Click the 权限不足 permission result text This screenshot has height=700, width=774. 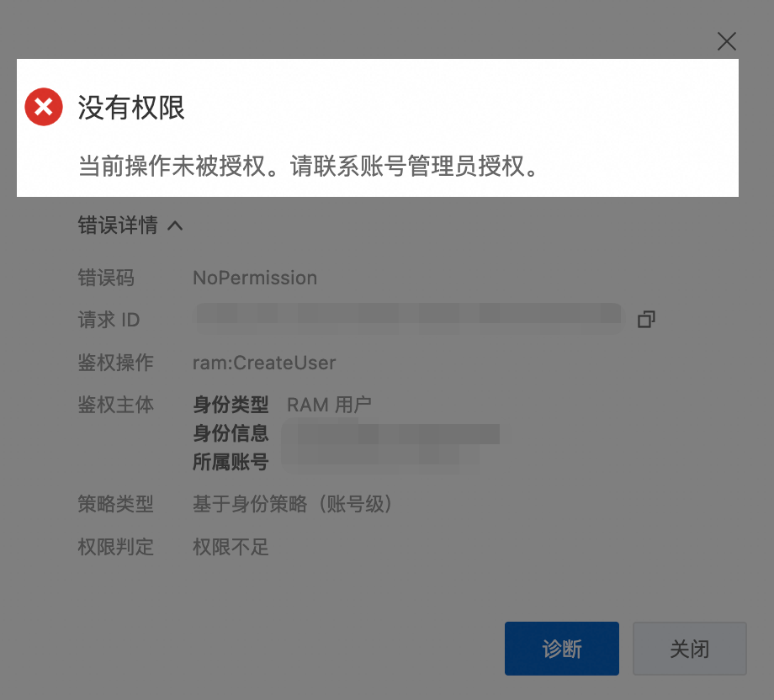click(x=231, y=547)
